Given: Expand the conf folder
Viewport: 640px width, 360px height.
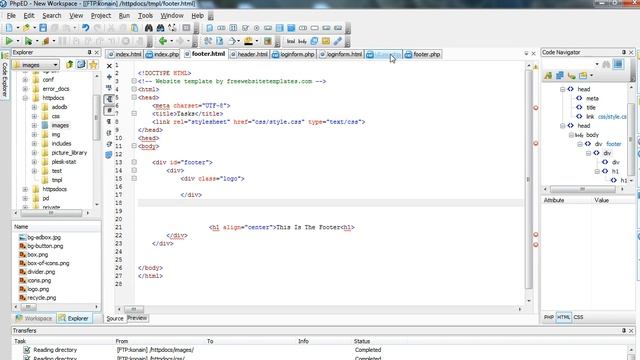Looking at the screenshot, I should pyautogui.click(x=25, y=80).
